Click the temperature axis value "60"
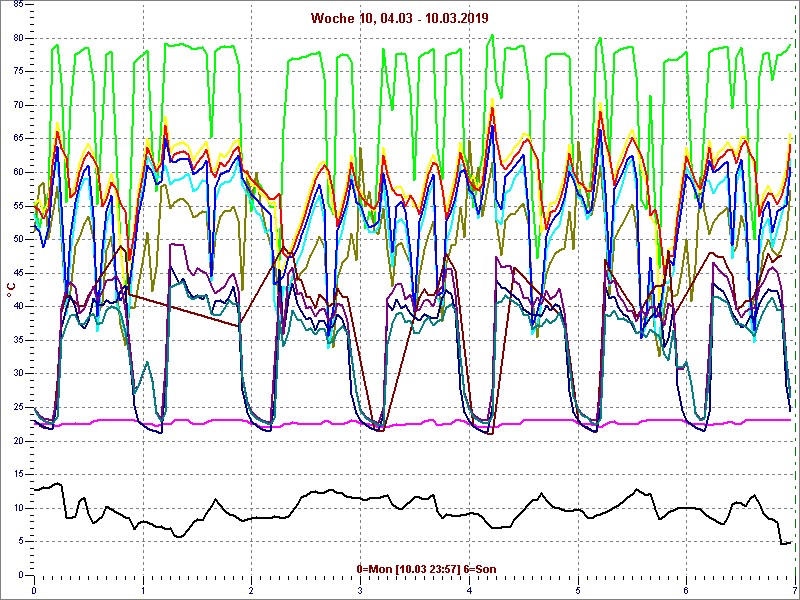800x600 pixels. tap(17, 172)
